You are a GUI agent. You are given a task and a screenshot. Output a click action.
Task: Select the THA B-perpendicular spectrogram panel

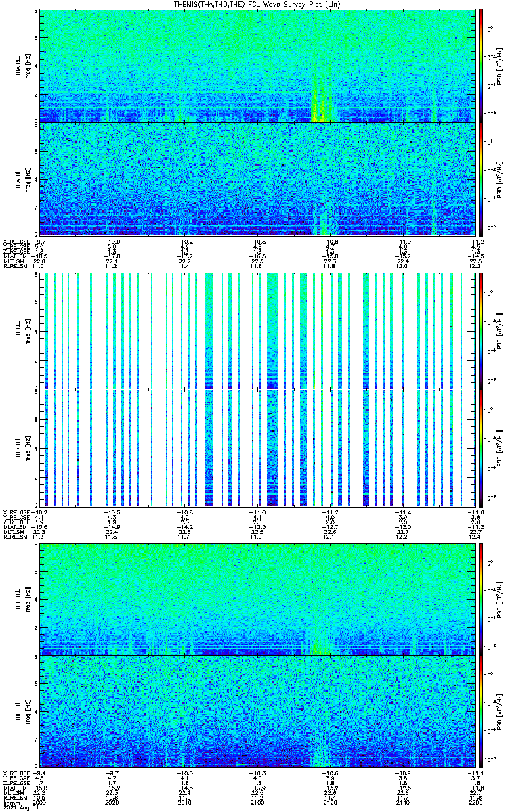[257, 66]
